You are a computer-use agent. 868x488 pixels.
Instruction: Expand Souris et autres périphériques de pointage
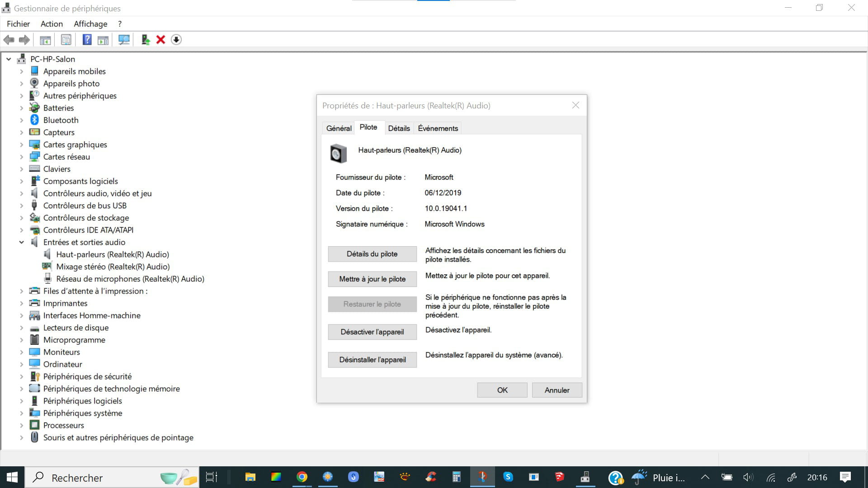pos(21,437)
